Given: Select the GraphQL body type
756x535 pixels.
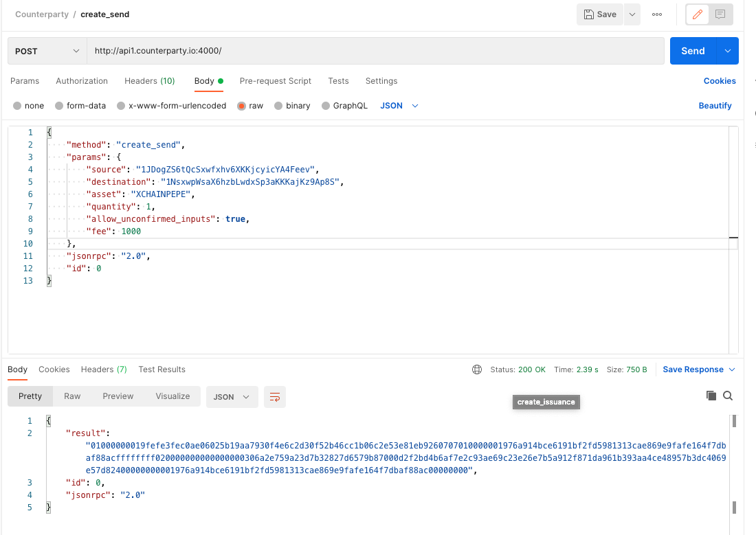Looking at the screenshot, I should coord(344,106).
